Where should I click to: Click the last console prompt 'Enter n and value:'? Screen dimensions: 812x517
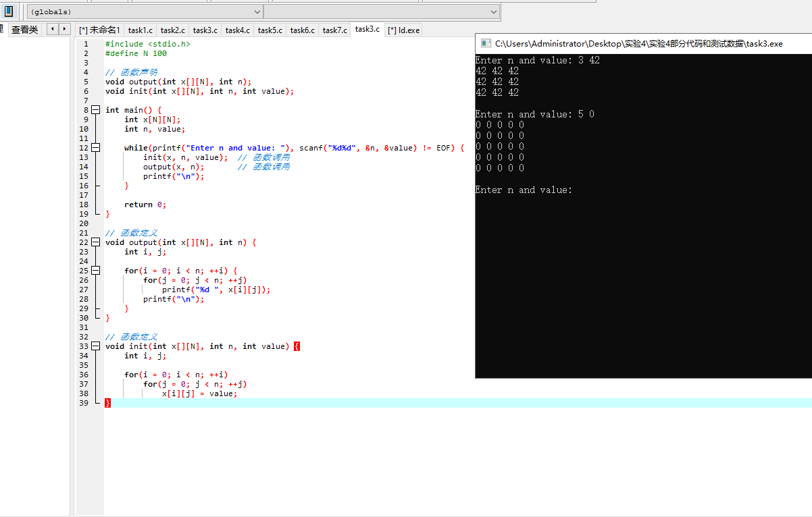524,190
